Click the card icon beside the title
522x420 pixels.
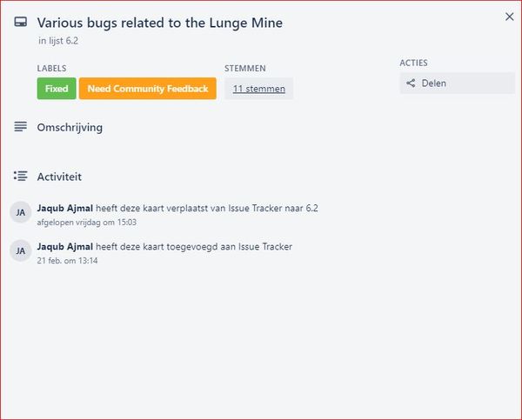coord(21,22)
